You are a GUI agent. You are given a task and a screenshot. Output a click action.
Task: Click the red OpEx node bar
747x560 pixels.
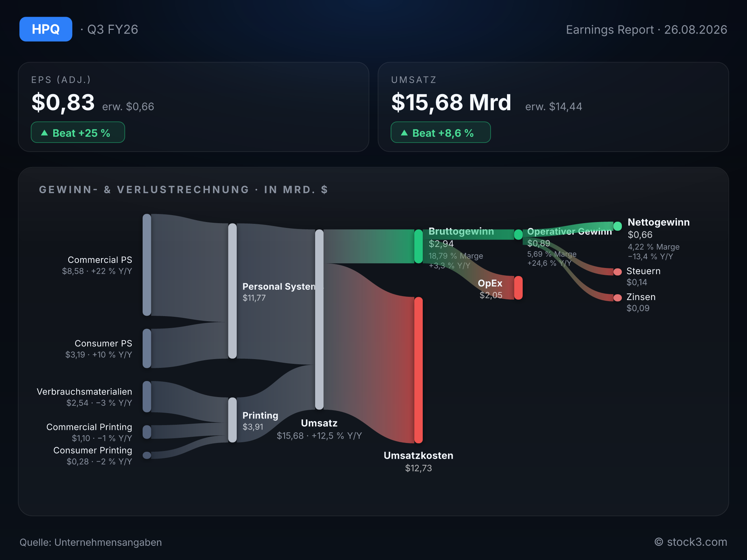click(x=518, y=288)
